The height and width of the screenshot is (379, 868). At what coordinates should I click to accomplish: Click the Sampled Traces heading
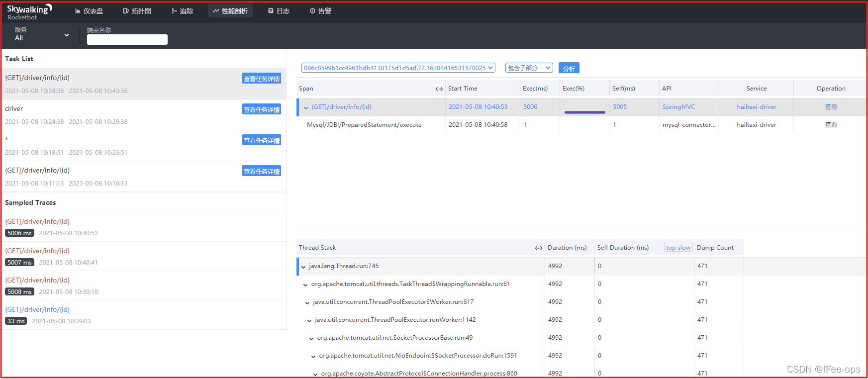click(x=30, y=202)
